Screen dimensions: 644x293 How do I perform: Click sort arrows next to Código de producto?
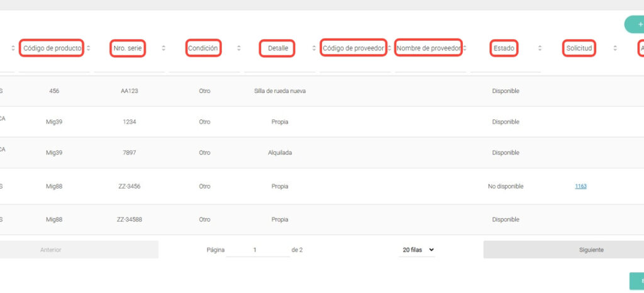(x=88, y=48)
